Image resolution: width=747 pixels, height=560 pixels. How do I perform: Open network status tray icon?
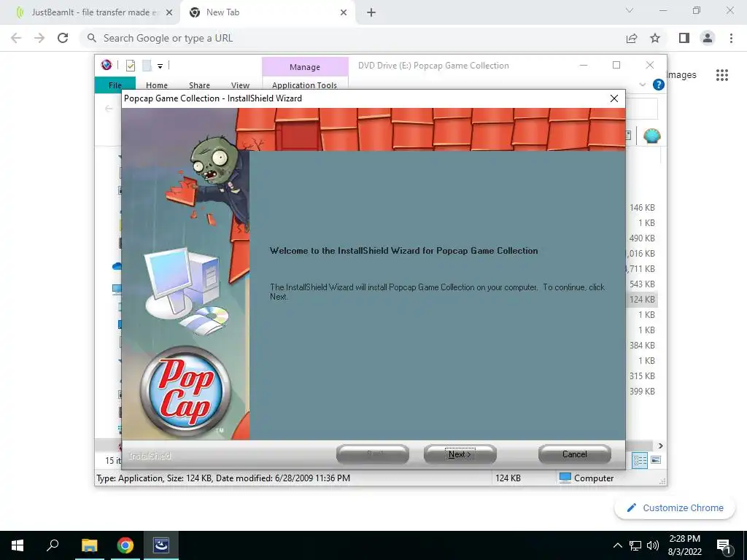[x=635, y=545]
